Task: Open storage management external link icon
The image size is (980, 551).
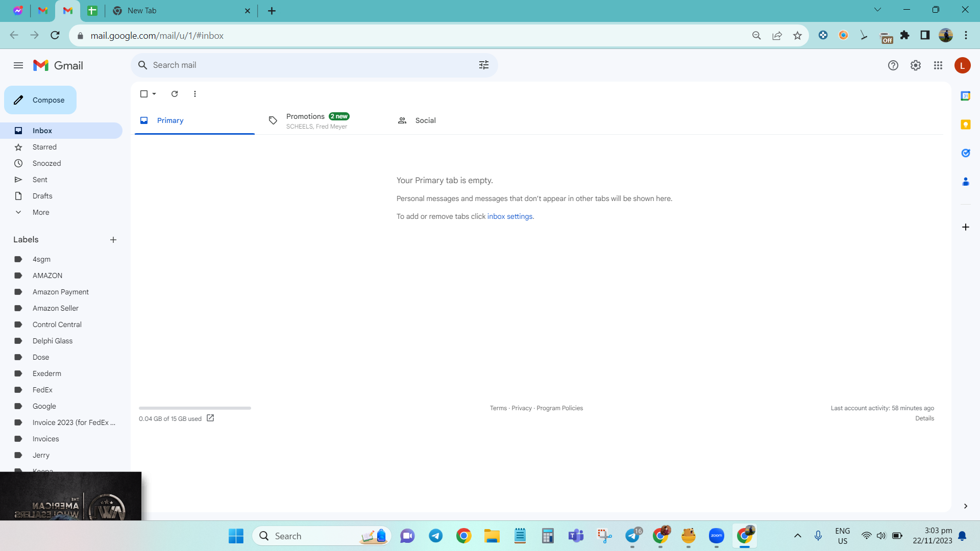Action: pyautogui.click(x=210, y=418)
